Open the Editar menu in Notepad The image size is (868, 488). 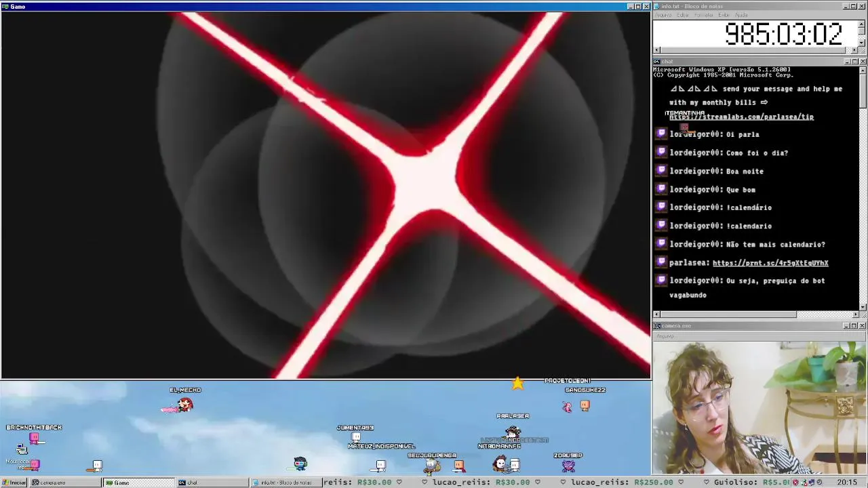[x=683, y=15]
